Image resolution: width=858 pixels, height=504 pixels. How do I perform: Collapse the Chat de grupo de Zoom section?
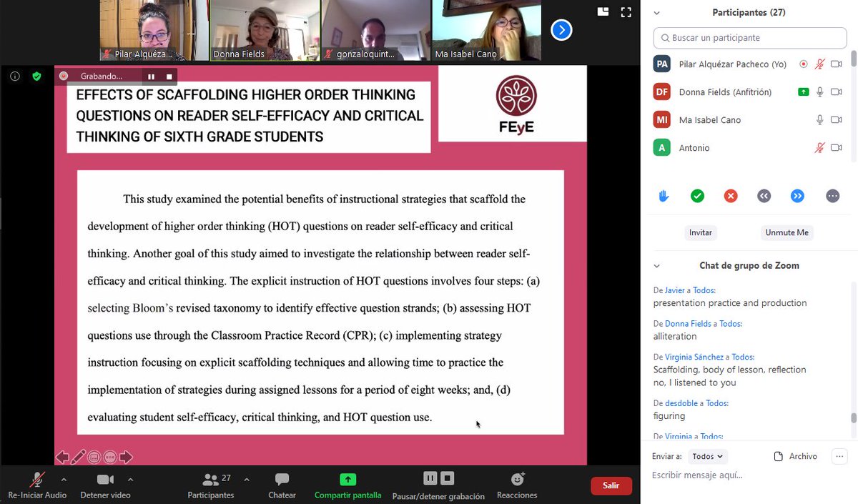[656, 265]
